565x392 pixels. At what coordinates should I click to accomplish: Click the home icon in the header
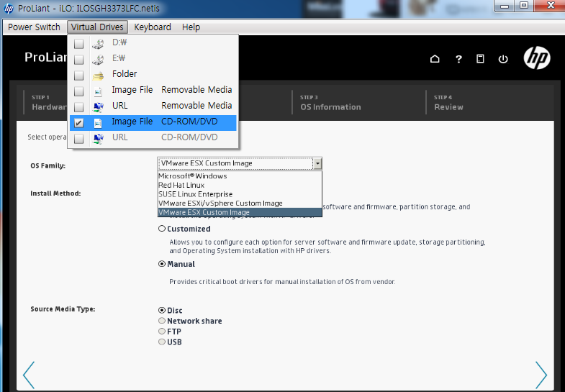tap(435, 59)
